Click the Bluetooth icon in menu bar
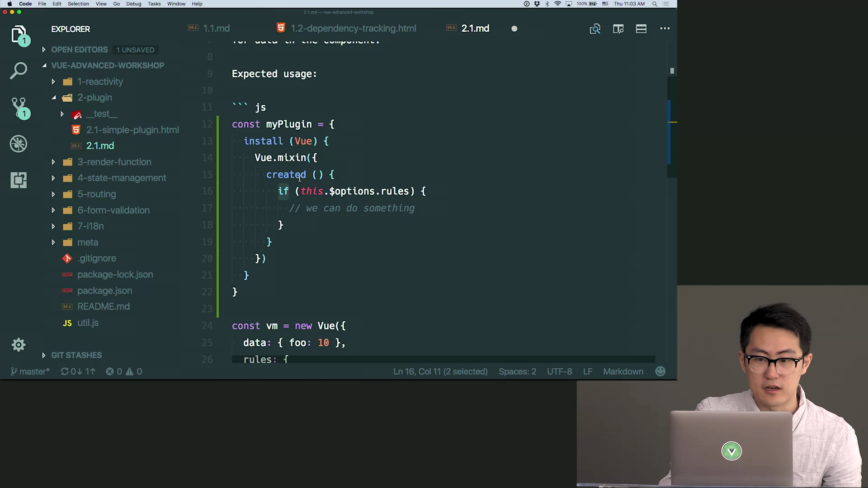 [547, 4]
